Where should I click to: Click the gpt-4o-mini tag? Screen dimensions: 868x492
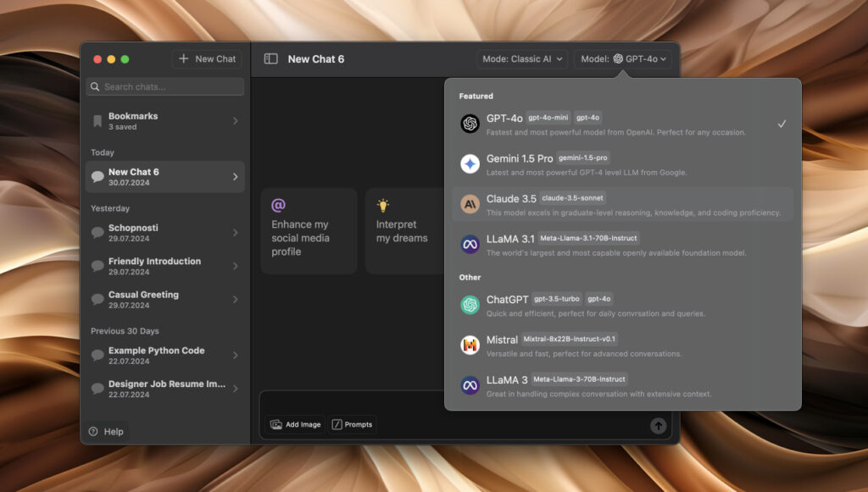point(548,118)
